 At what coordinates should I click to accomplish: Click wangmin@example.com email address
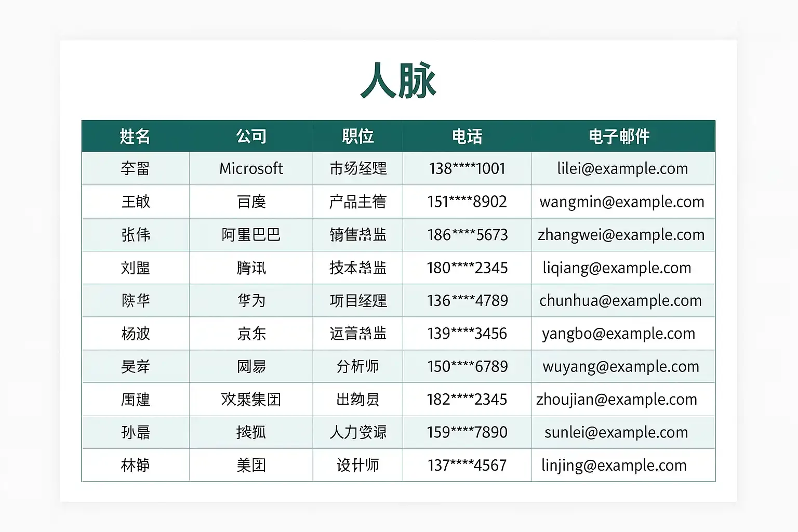point(621,202)
